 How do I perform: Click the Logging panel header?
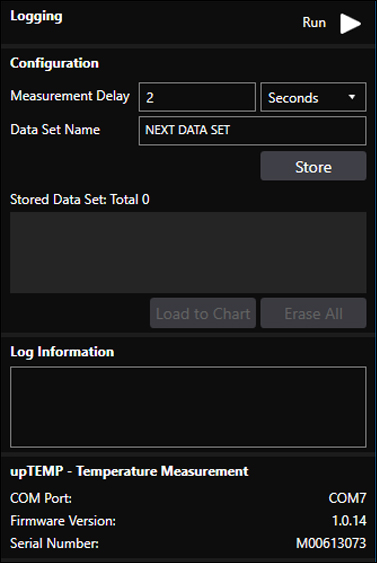[36, 17]
